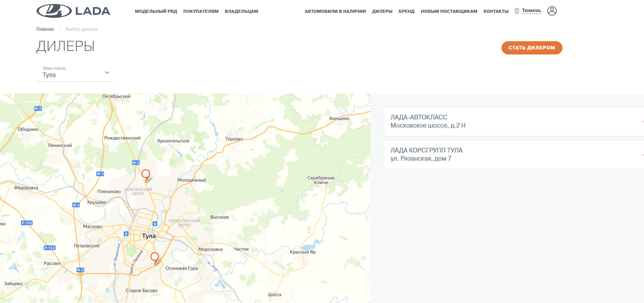The width and height of the screenshot is (644, 303).
Task: Click Старое Басово map label
Action: 141,290
